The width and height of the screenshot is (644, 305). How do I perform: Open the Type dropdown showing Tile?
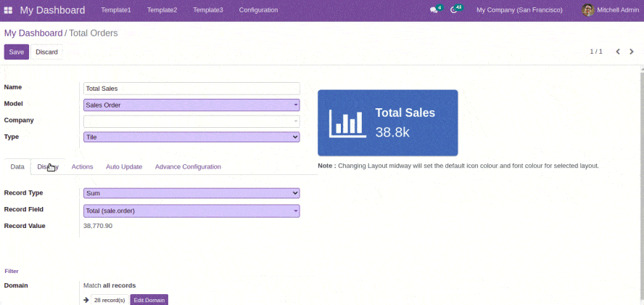(191, 137)
